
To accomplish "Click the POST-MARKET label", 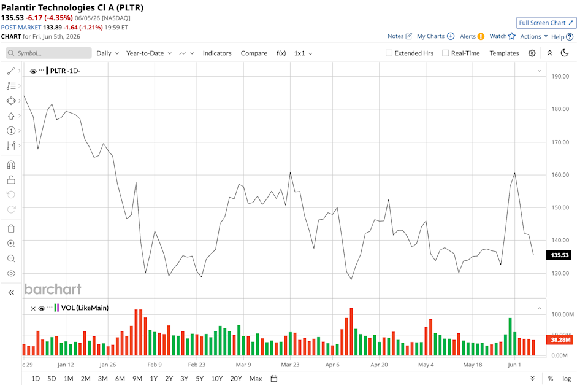I will tap(21, 28).
